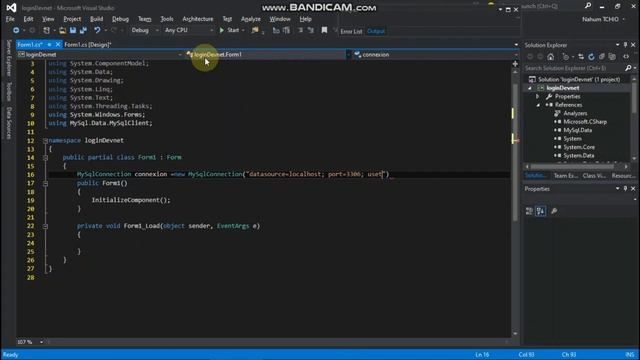The image size is (640, 360).
Task: Close the Form1.cs tab
Action: point(58,44)
